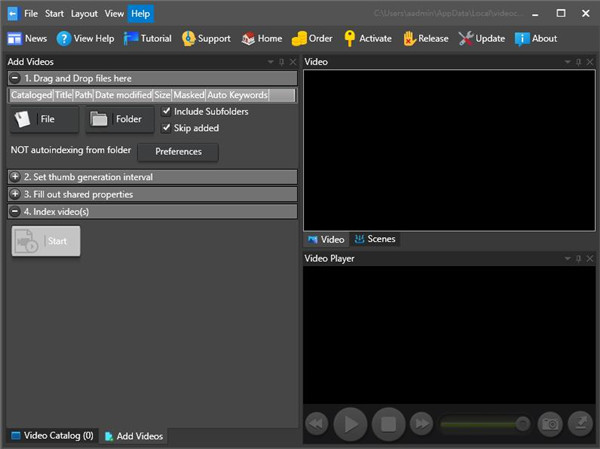Image resolution: width=600 pixels, height=449 pixels.
Task: Uncheck Include Subfolders checkbox
Action: [166, 111]
